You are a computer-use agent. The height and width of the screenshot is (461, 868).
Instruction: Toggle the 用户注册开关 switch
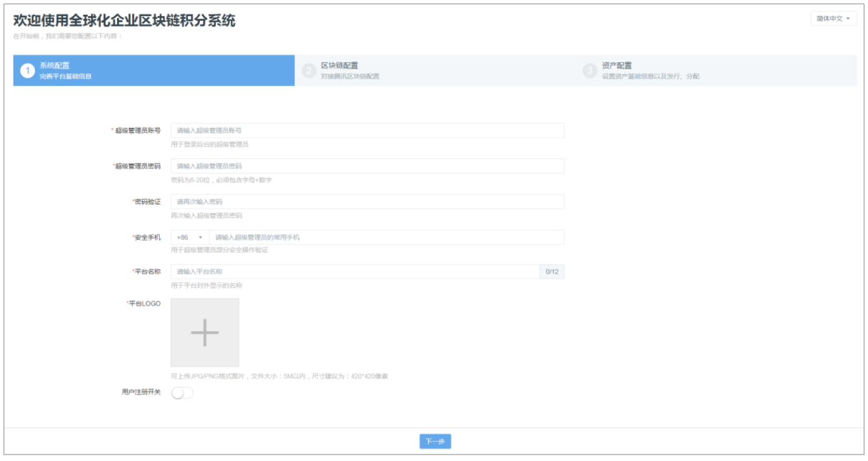point(182,392)
